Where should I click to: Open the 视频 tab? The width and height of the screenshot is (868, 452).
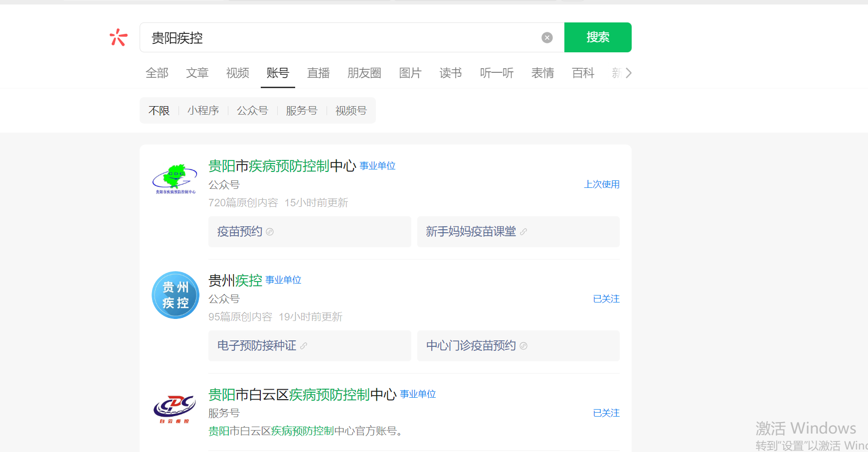pos(238,73)
